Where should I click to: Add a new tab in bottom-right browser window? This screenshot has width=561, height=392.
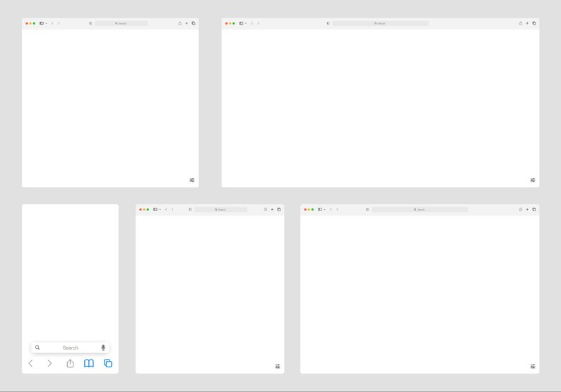pyautogui.click(x=527, y=210)
